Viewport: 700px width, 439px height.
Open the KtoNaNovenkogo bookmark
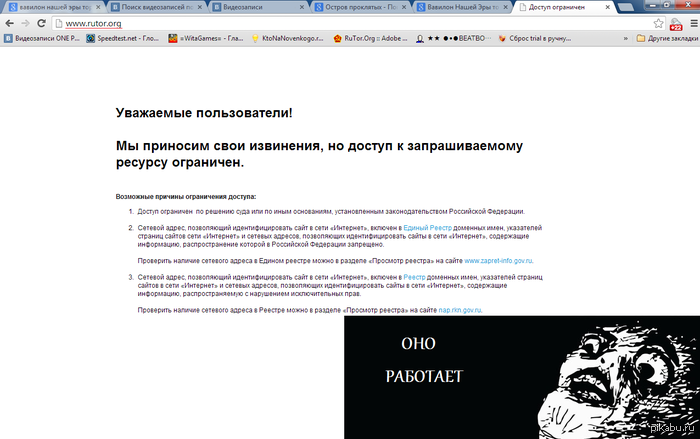click(288, 38)
